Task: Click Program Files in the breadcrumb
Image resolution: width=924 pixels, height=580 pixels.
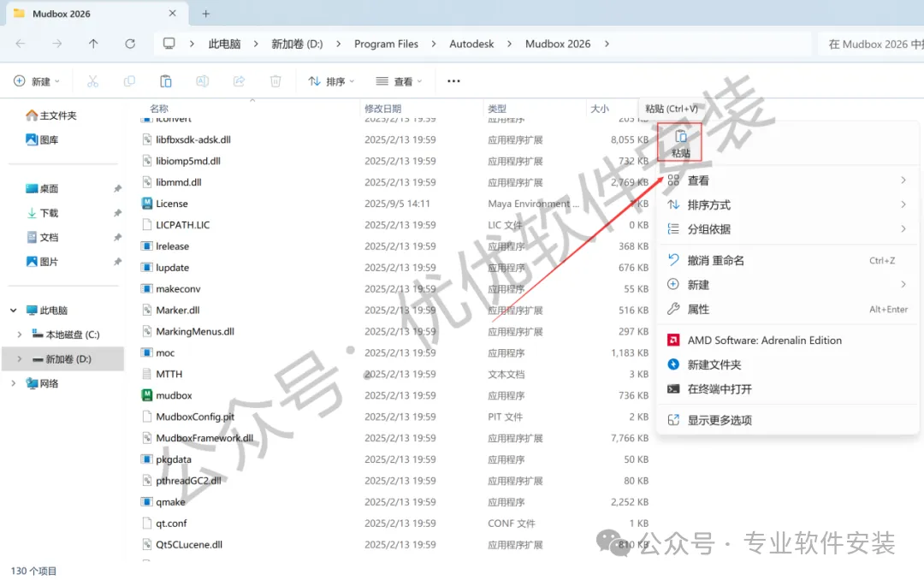Action: point(386,44)
